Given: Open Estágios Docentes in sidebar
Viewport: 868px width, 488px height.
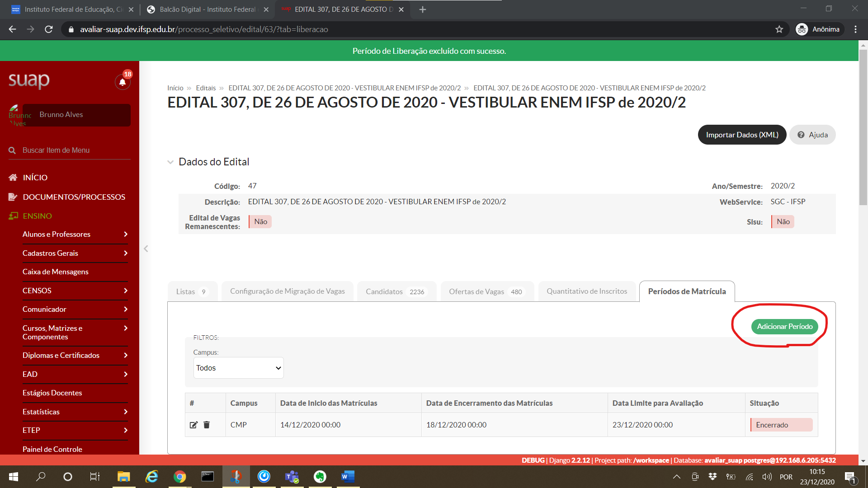Looking at the screenshot, I should (x=52, y=393).
